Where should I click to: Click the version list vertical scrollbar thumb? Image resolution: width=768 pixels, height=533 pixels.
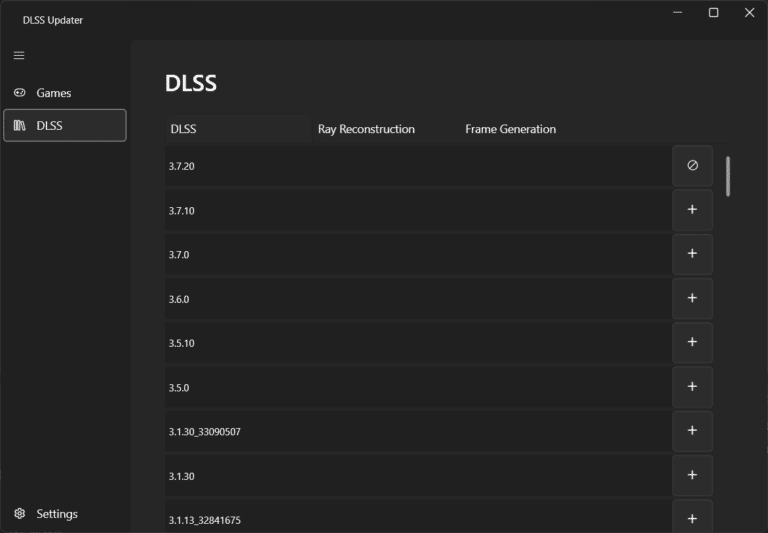(728, 176)
